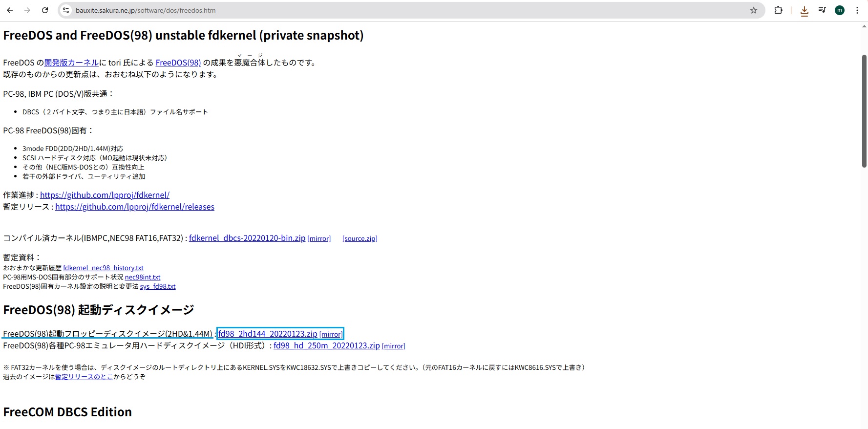
Task: Open mirror link for fd98_hd_250m zip
Action: [394, 346]
